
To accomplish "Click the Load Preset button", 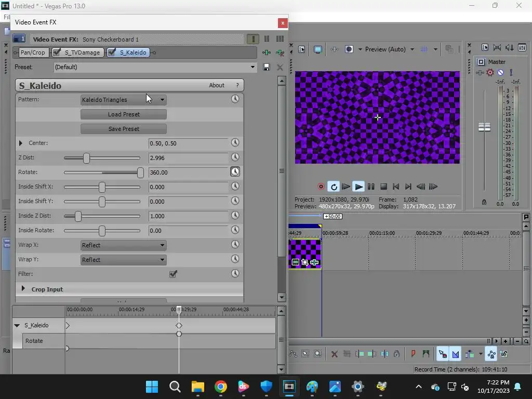I will pyautogui.click(x=124, y=114).
